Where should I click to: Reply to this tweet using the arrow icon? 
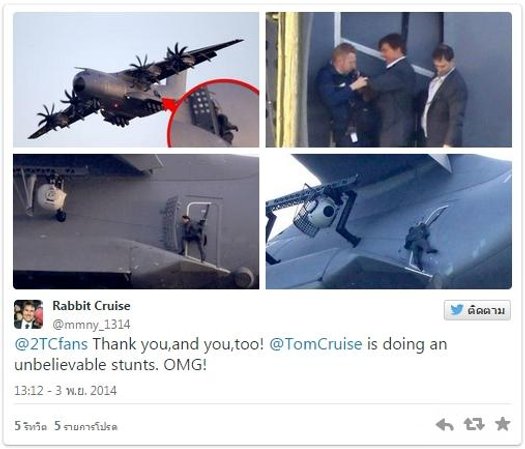[x=445, y=425]
